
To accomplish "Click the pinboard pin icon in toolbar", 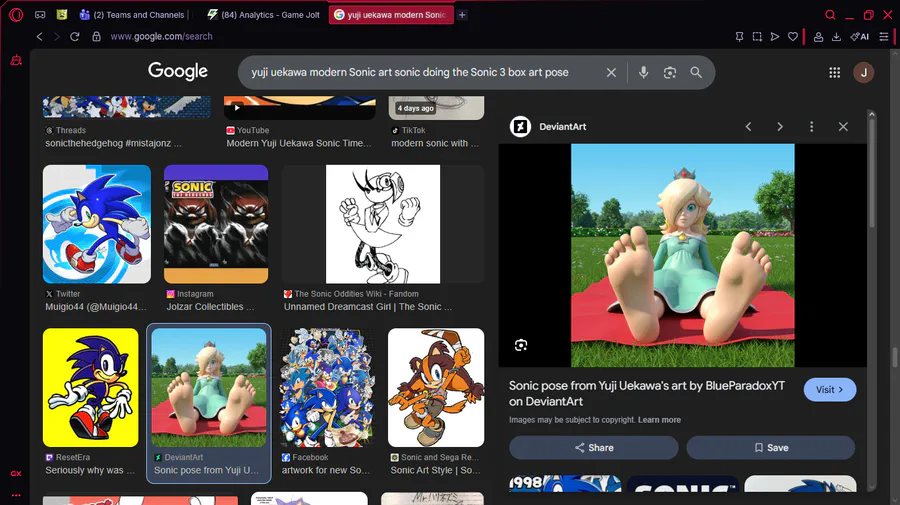I will pos(739,37).
